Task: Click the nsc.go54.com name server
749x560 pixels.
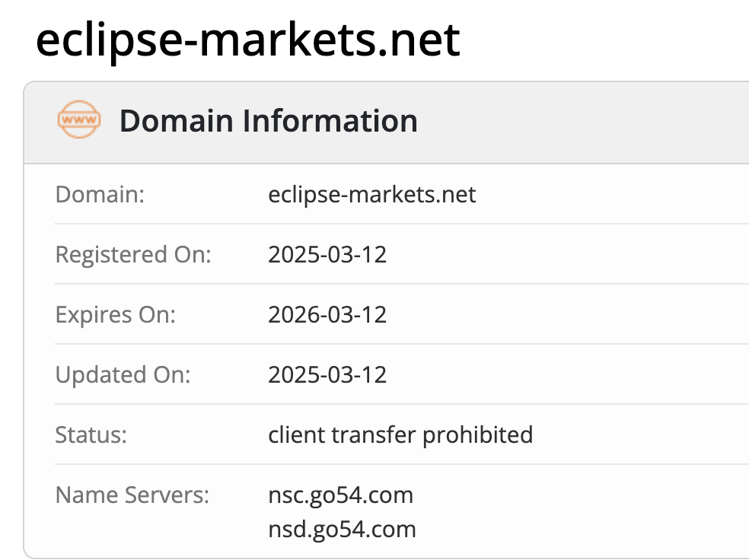Action: [x=340, y=495]
